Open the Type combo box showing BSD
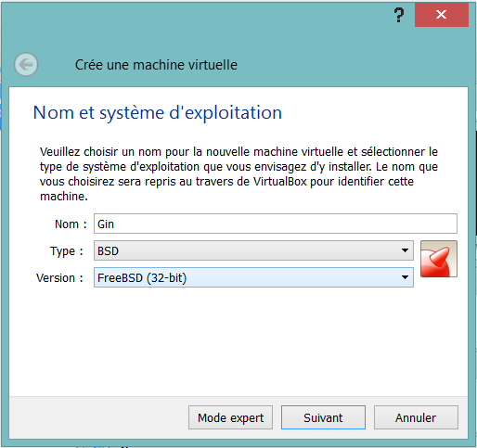The image size is (477, 448). (253, 250)
